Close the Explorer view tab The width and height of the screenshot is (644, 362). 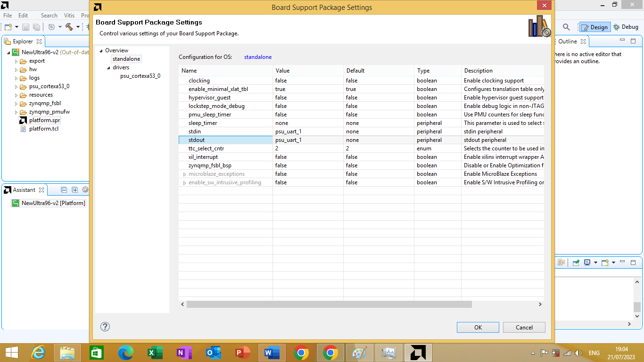pyautogui.click(x=39, y=41)
